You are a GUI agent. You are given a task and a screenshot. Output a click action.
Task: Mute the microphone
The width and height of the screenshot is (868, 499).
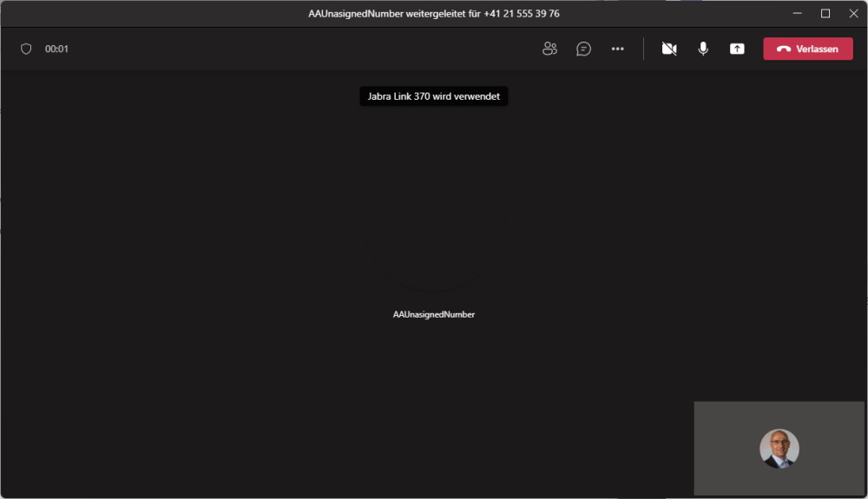703,49
